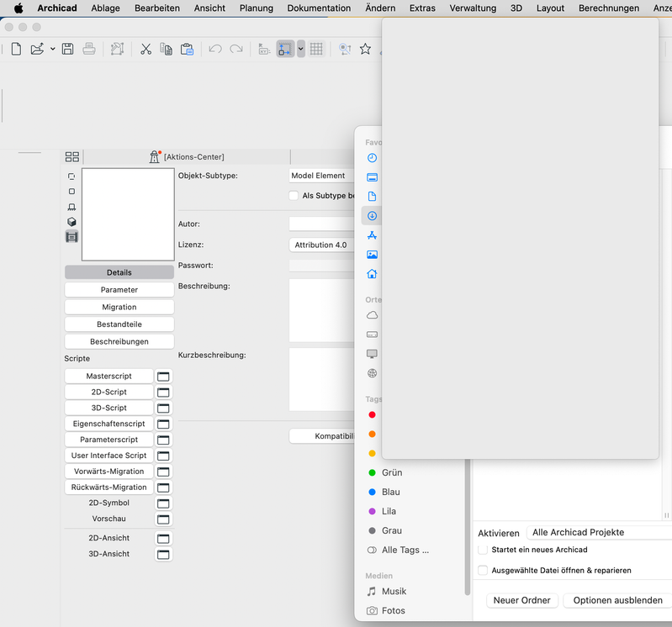Click the iCloud cloud icon in sidebar

click(372, 315)
